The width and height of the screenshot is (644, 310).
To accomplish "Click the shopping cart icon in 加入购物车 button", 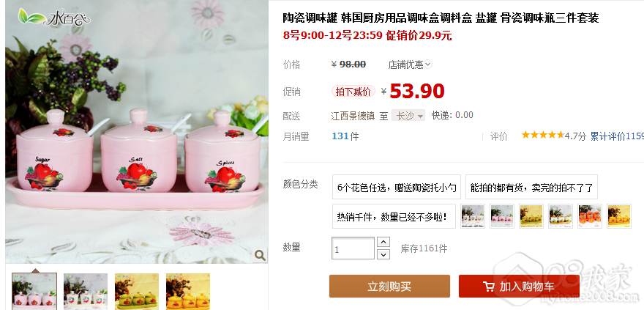I will click(488, 287).
